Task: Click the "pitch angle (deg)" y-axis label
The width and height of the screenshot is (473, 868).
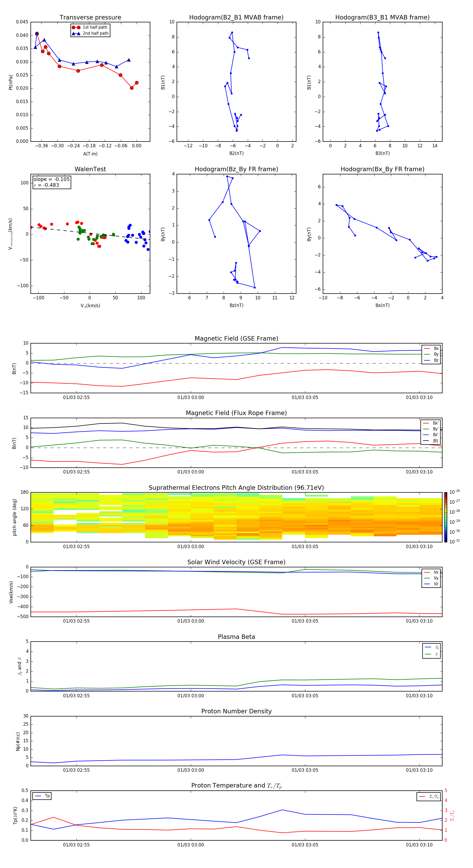Action: [14, 517]
